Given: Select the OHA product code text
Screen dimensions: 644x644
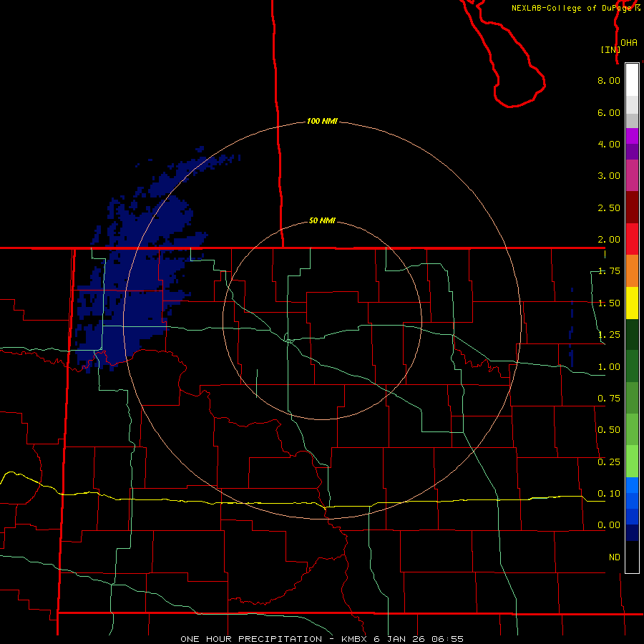Looking at the screenshot, I should coord(629,43).
